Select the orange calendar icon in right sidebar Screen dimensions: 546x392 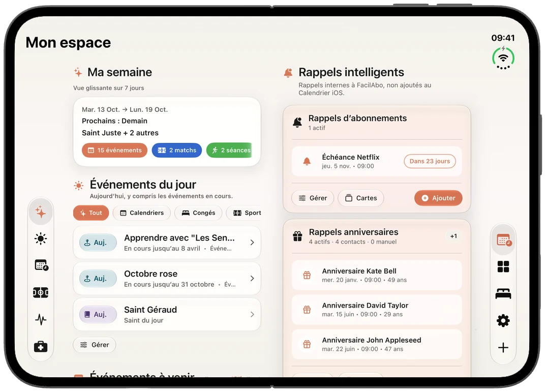503,240
